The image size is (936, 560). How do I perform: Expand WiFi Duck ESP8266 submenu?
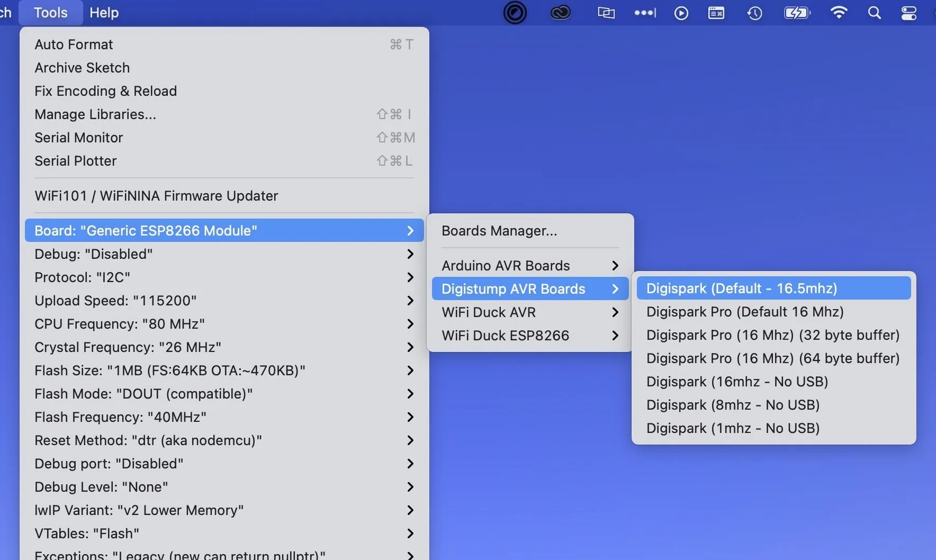[x=530, y=336]
